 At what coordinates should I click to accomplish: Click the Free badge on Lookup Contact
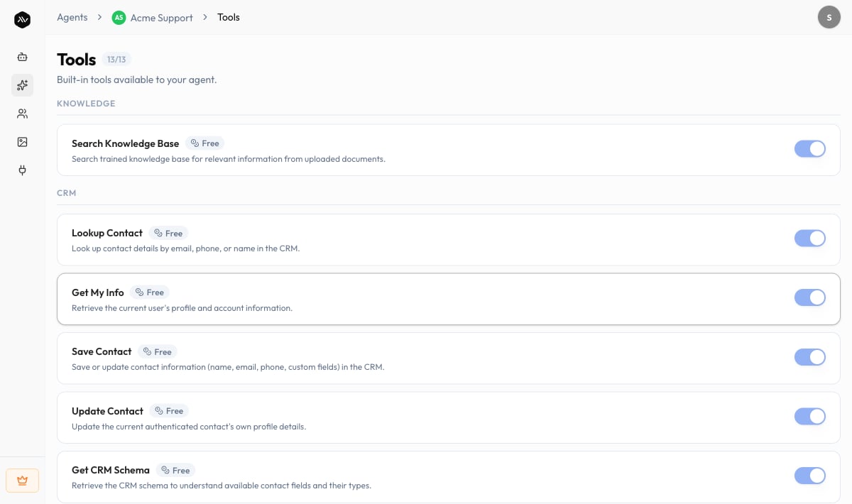(x=168, y=233)
